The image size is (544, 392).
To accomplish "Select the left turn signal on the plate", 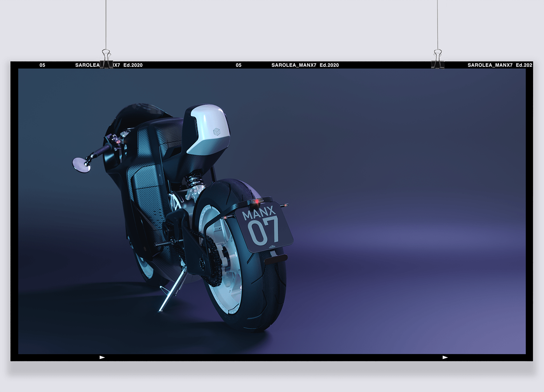I will pyautogui.click(x=225, y=218).
